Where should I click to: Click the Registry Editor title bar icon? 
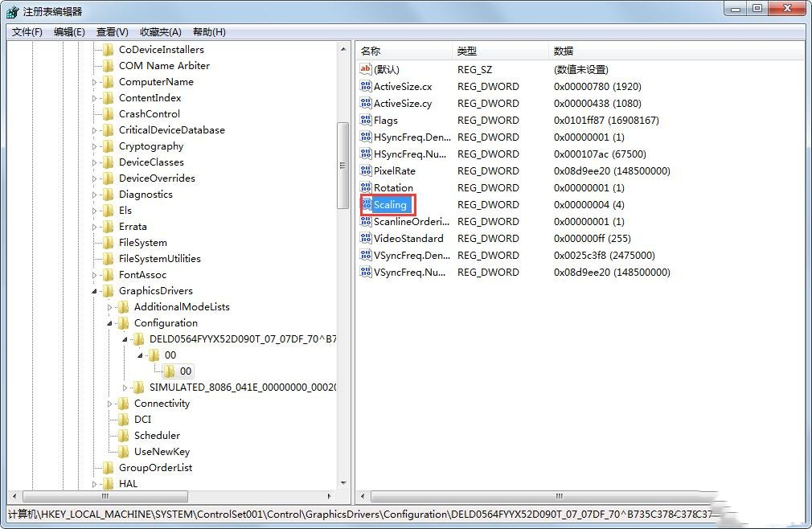click(13, 11)
